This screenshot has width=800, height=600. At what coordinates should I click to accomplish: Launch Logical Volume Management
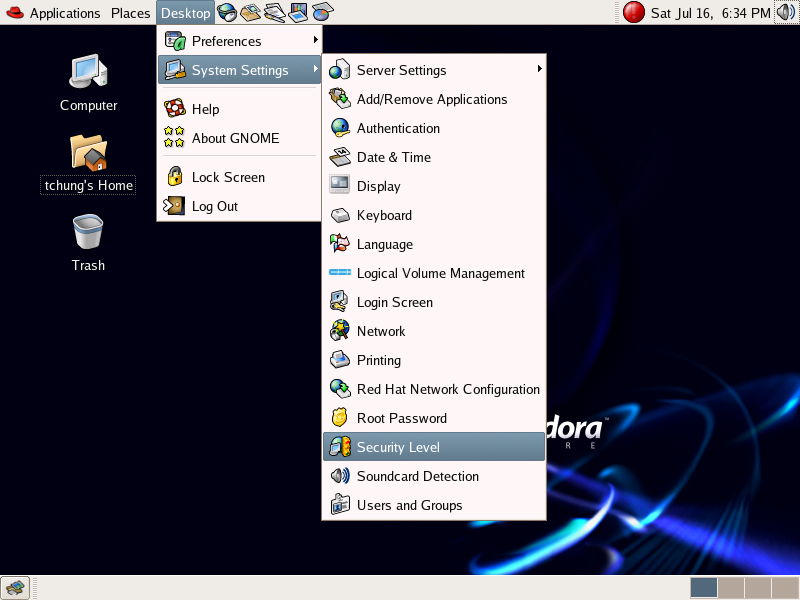pyautogui.click(x=434, y=273)
